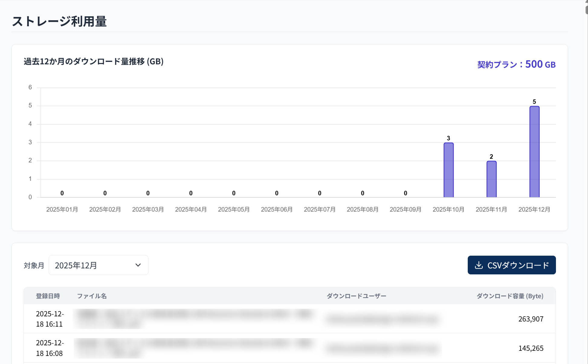Click the 契約プラン：500 GB label
This screenshot has width=588, height=364.
click(x=516, y=64)
